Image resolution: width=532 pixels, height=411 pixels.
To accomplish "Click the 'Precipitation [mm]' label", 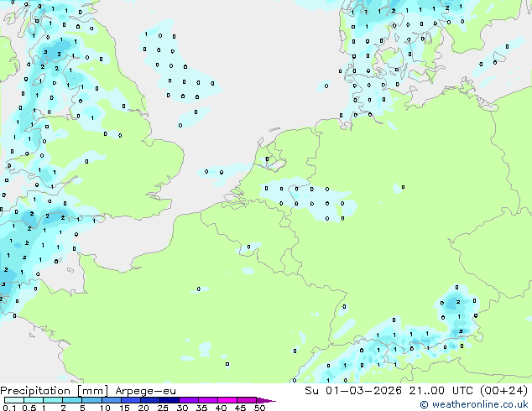I will (55, 391).
